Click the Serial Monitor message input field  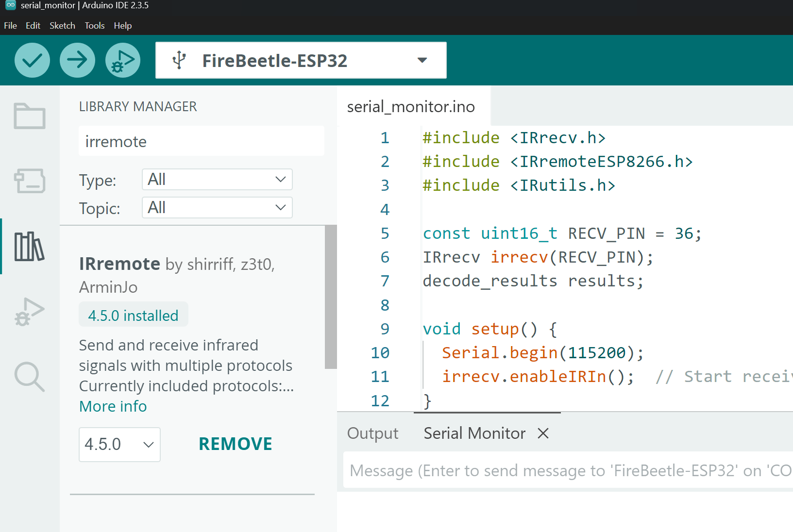coord(568,470)
